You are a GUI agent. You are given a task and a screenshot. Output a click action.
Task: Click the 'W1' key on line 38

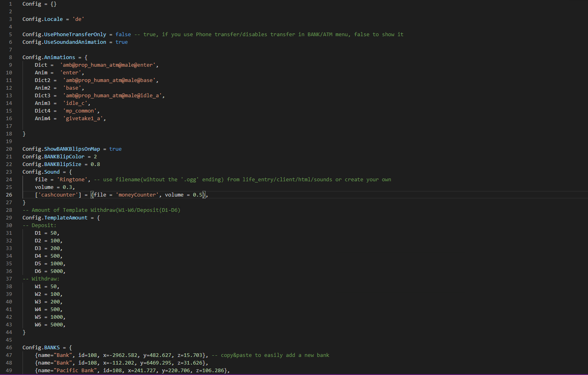click(x=38, y=287)
